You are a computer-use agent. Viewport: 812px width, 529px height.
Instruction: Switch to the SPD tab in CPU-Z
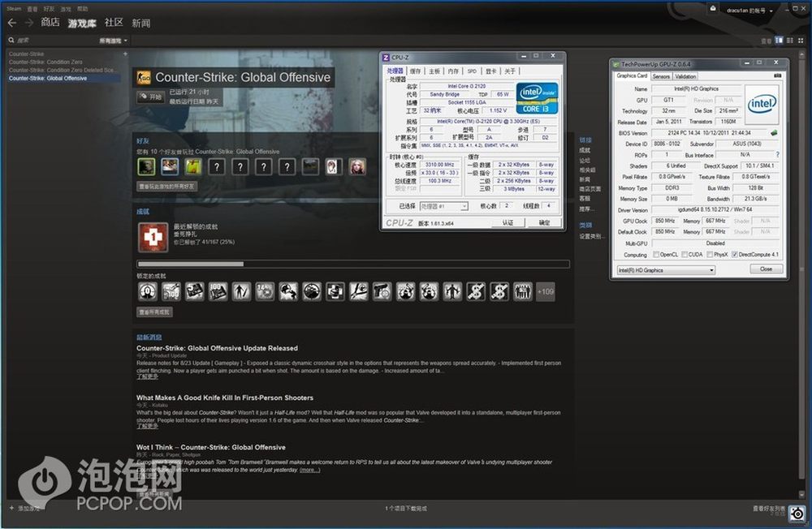[472, 71]
